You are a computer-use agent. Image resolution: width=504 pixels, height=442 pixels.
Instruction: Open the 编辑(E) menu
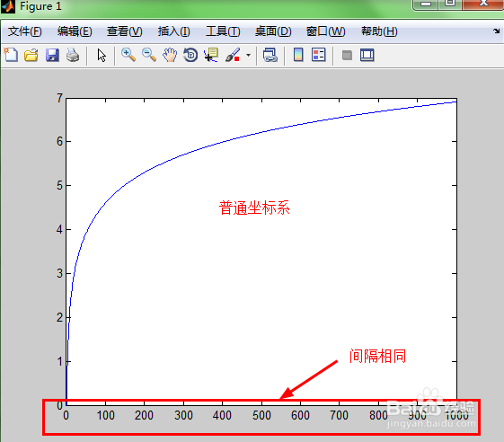[x=75, y=31]
